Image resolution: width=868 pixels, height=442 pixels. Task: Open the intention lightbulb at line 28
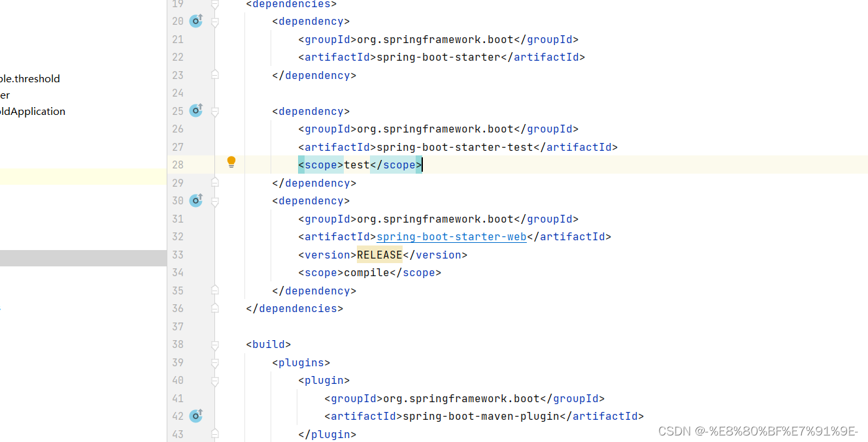pos(231,161)
